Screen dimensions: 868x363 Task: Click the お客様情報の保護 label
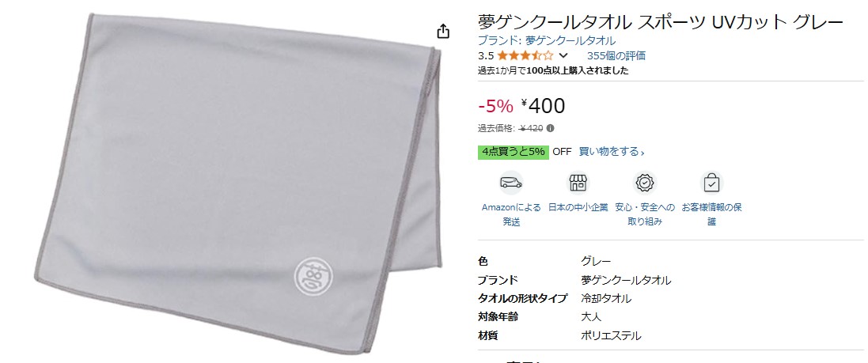point(712,214)
